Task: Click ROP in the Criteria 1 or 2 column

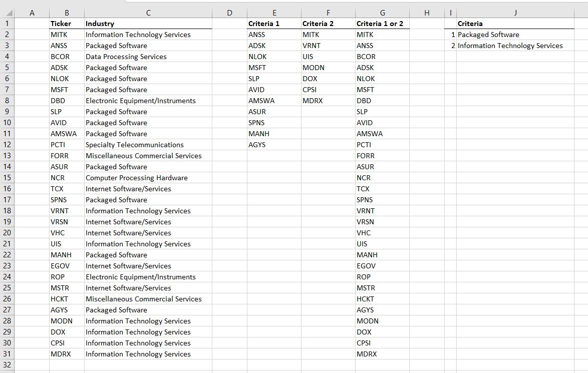Action: coord(382,277)
